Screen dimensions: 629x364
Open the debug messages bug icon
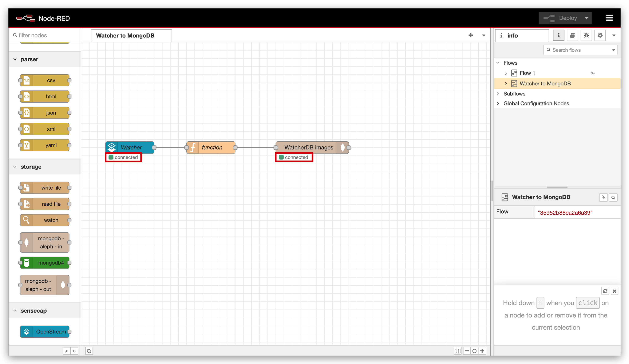(x=586, y=35)
